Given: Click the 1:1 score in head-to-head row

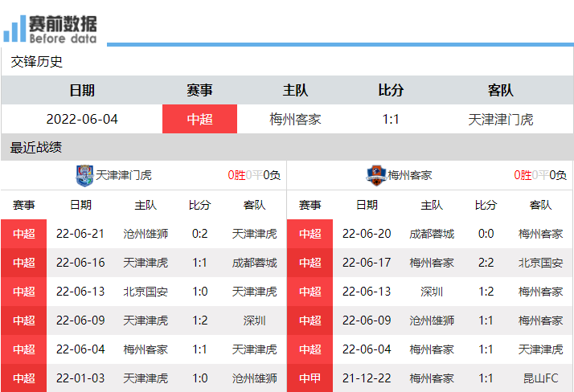Looking at the screenshot, I should click(x=391, y=119).
